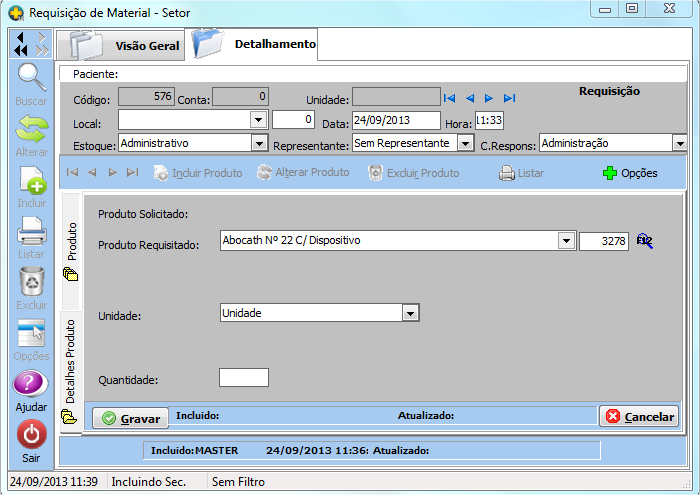The height and width of the screenshot is (495, 700).
Task: Jump to first requisition record arrow
Action: pyautogui.click(x=449, y=98)
